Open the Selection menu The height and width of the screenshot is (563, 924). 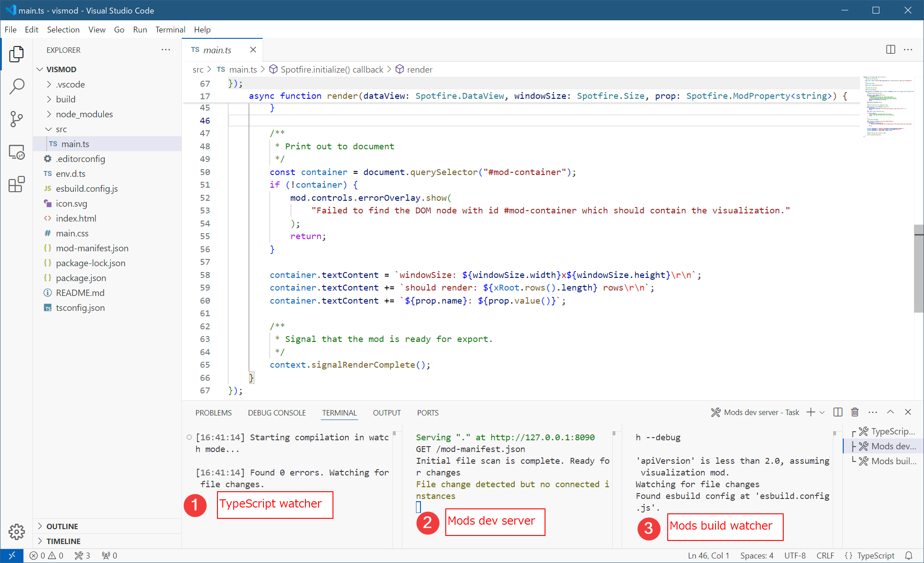point(63,30)
